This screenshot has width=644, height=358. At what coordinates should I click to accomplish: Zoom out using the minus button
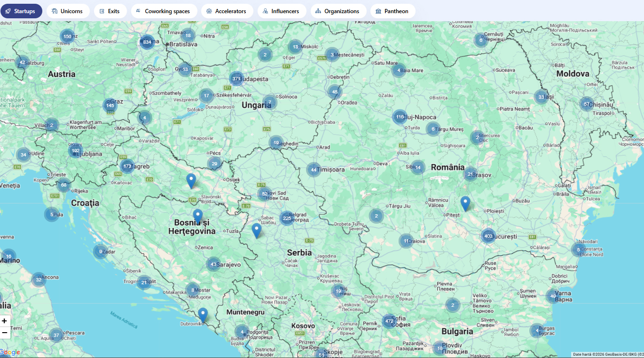(5, 333)
